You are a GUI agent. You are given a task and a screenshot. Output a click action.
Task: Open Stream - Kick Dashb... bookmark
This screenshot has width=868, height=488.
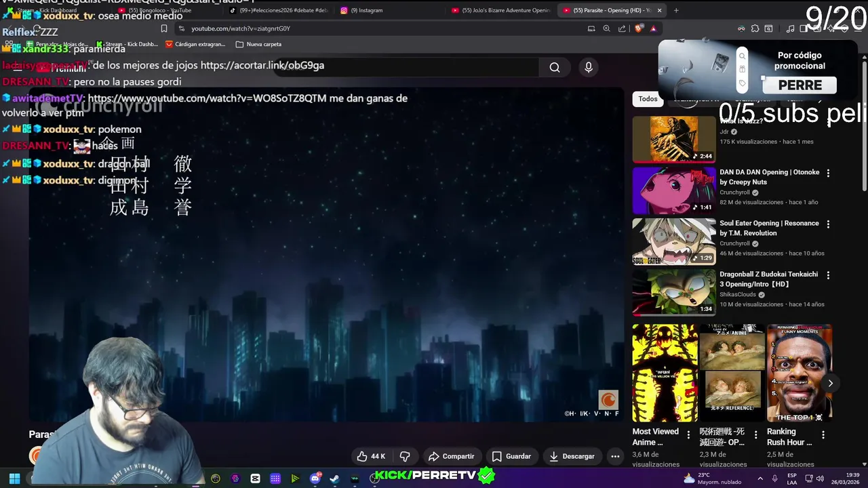(128, 44)
